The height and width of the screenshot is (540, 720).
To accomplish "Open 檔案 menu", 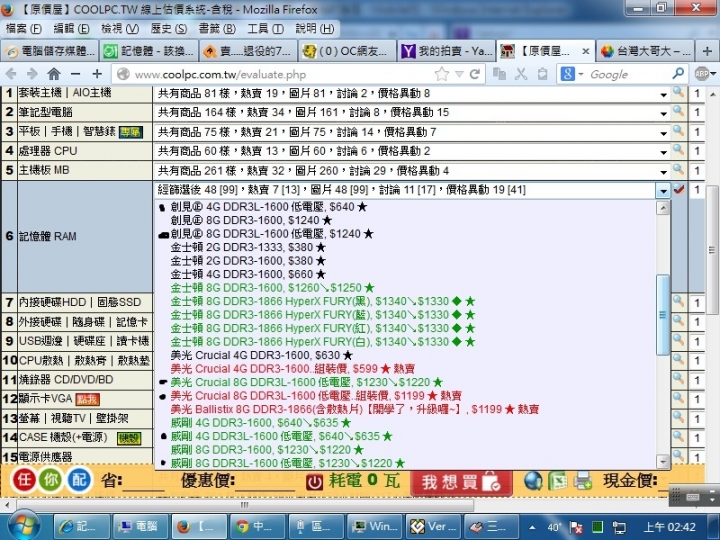I will coord(23,28).
